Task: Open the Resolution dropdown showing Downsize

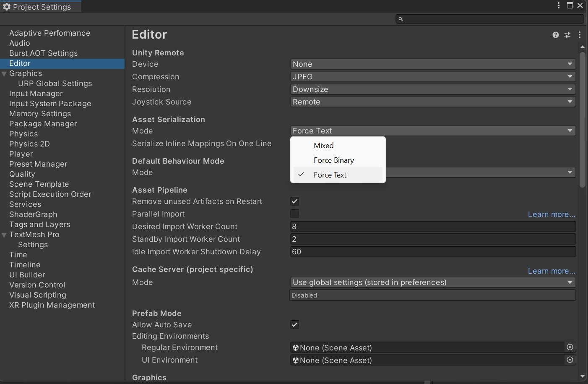Action: pyautogui.click(x=433, y=89)
